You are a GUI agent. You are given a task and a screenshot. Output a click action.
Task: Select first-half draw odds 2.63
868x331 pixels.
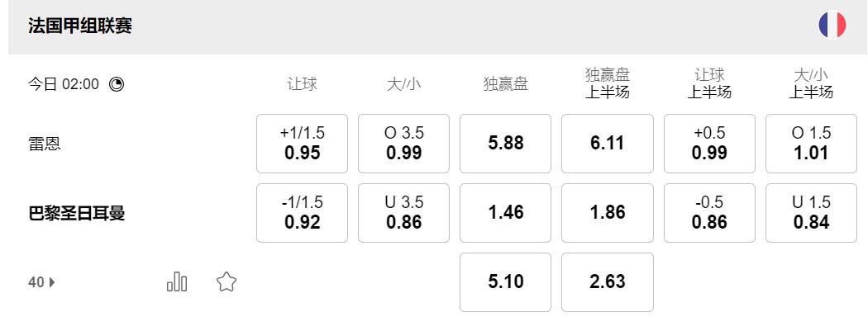pyautogui.click(x=608, y=282)
